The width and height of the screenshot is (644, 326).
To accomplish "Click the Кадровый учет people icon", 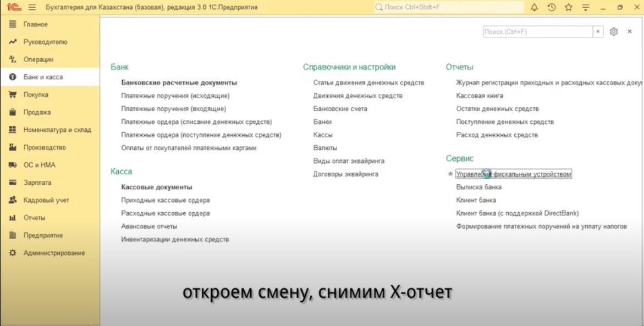I will pos(13,200).
